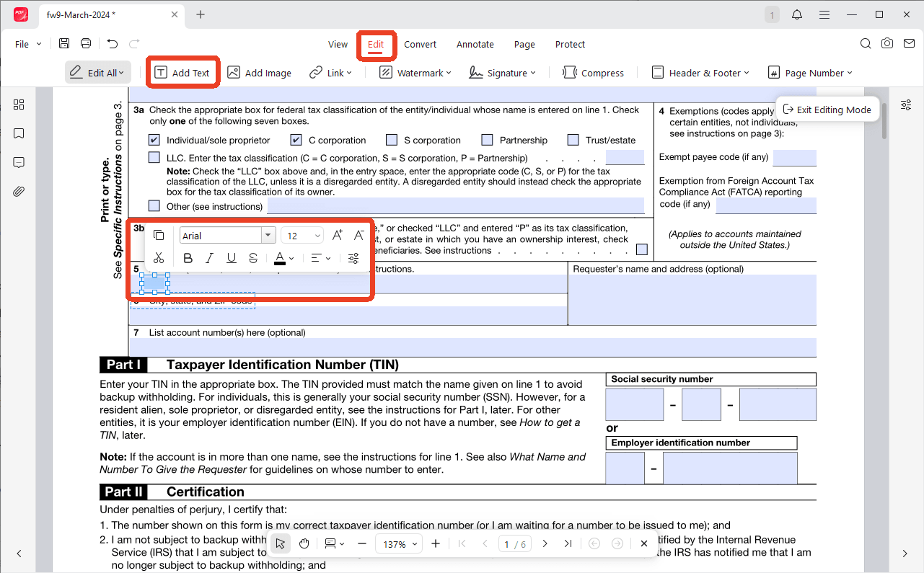Click the Compress button
Viewport: 924px width, 573px height.
593,73
